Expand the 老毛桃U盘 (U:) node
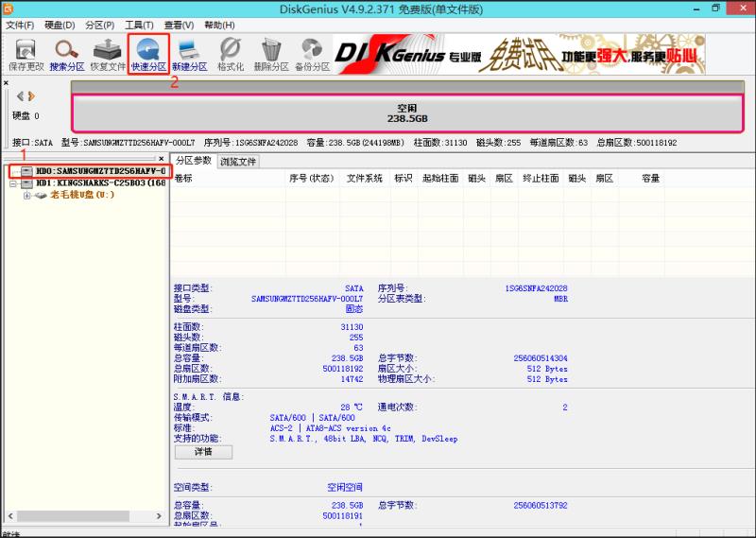 (x=27, y=196)
